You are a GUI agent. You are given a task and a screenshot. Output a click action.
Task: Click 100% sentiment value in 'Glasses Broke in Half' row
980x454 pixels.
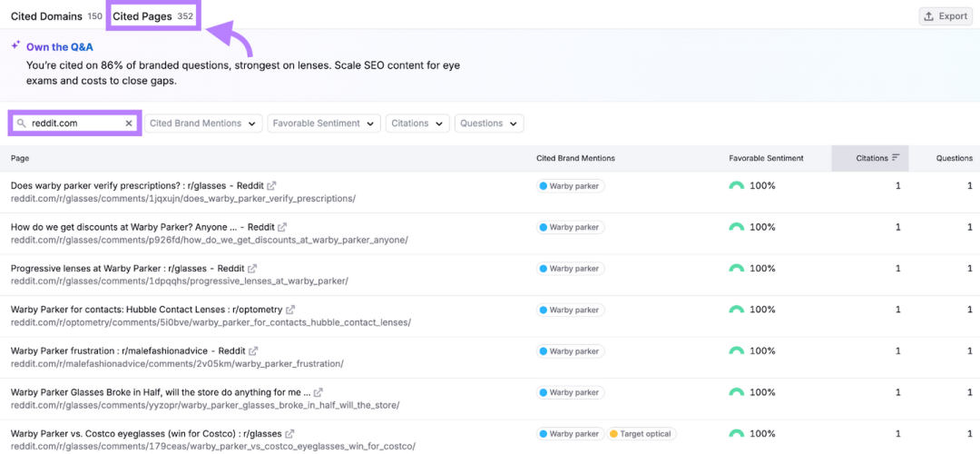[x=762, y=392]
